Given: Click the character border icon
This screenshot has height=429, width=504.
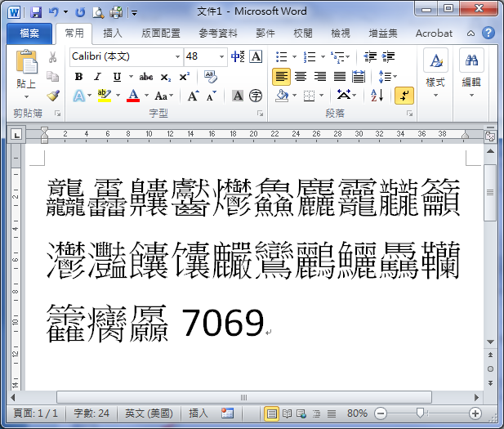Looking at the screenshot, I should [x=256, y=56].
